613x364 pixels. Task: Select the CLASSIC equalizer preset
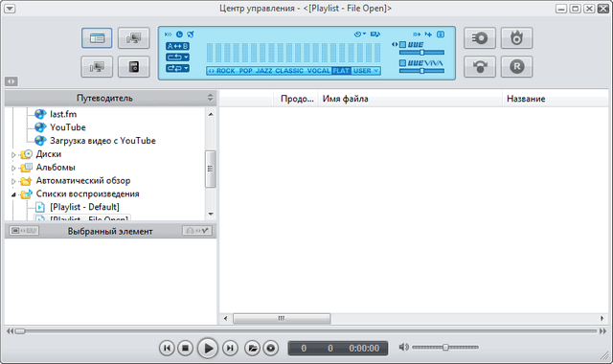[289, 71]
